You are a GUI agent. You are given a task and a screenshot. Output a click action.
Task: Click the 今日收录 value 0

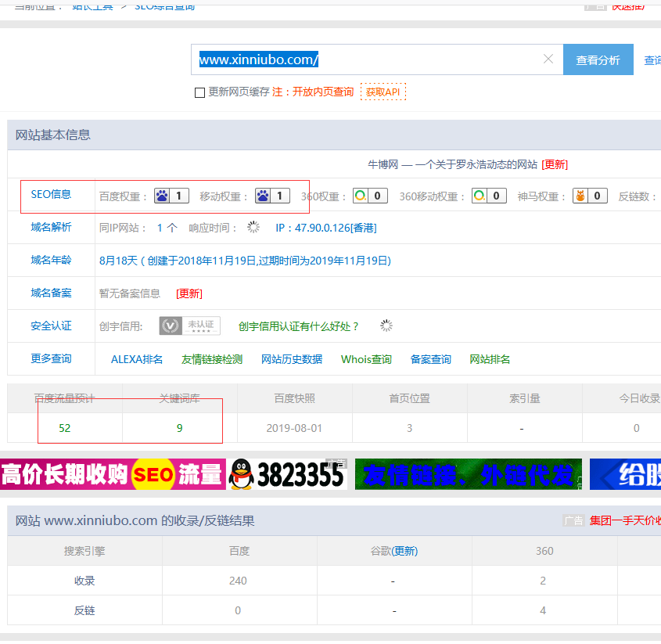click(x=637, y=428)
